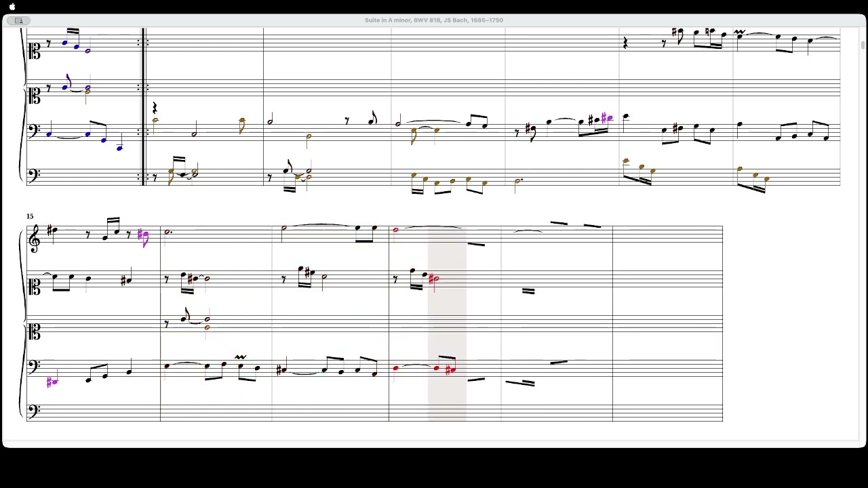Screen dimensions: 868x488
Task: Click the gray playback position band
Action: [447, 324]
